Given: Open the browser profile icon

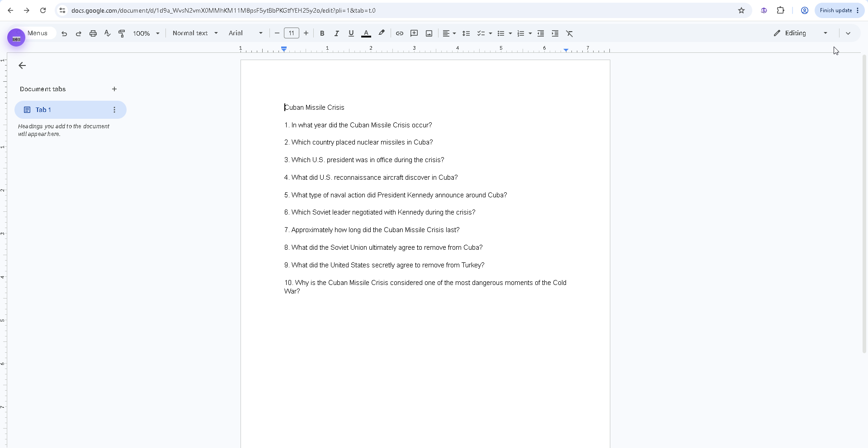Looking at the screenshot, I should tap(805, 10).
